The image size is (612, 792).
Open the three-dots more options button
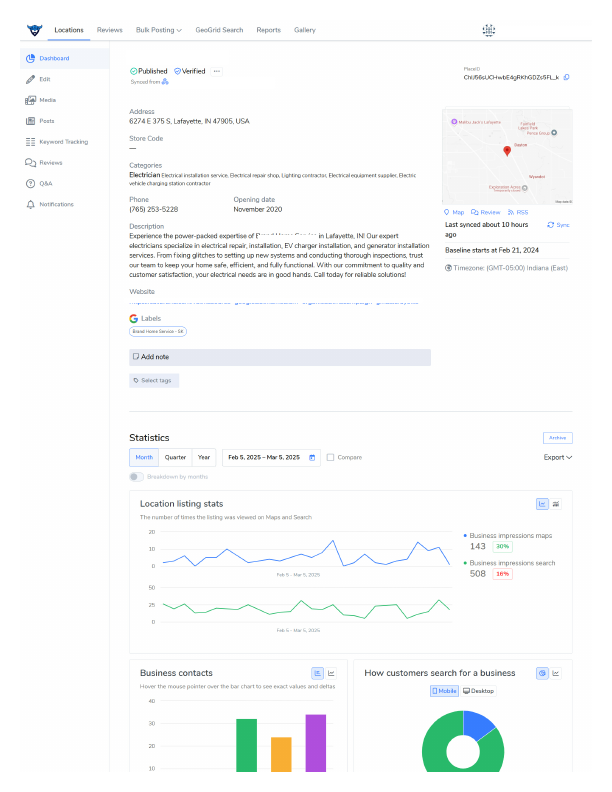[217, 72]
